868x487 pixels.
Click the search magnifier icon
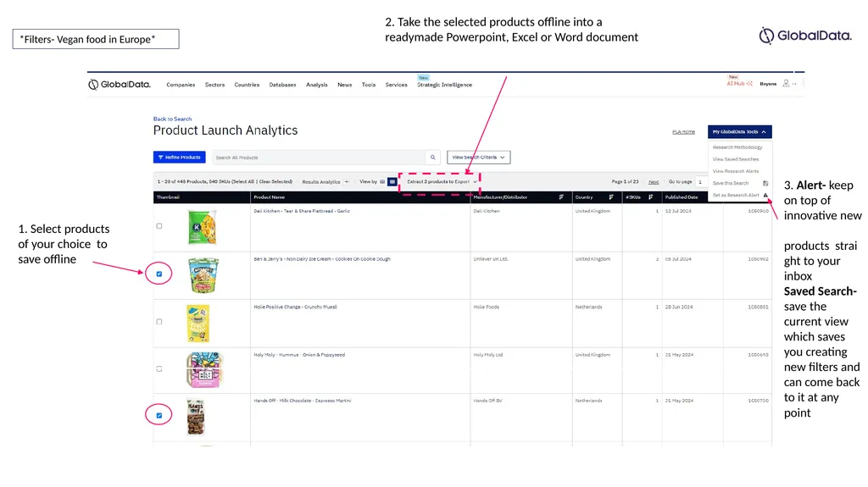433,158
